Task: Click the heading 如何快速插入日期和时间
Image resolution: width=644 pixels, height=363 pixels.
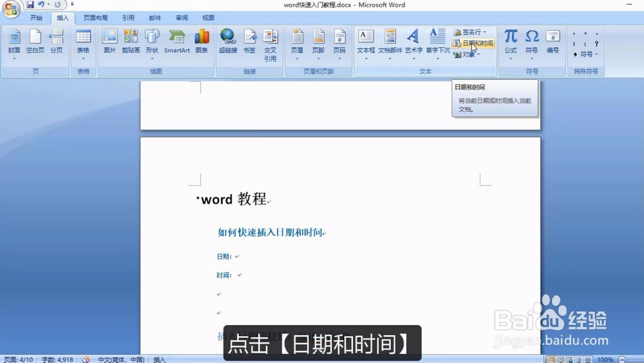Action: coord(270,232)
